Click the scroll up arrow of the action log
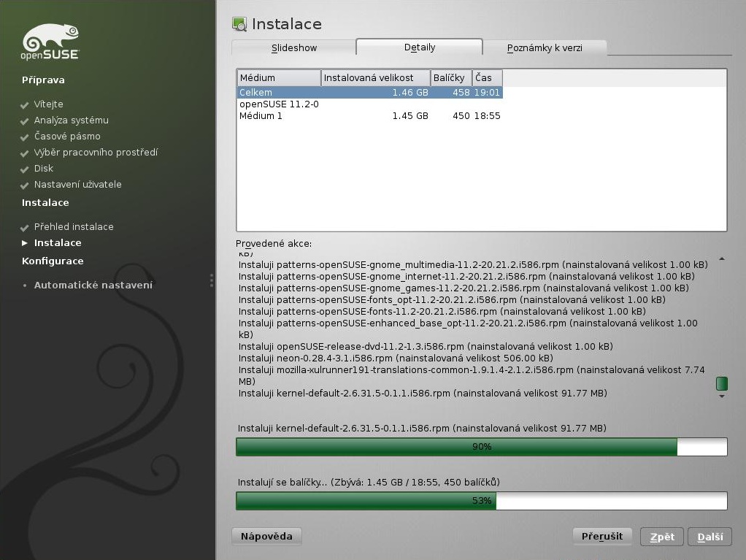 point(722,259)
